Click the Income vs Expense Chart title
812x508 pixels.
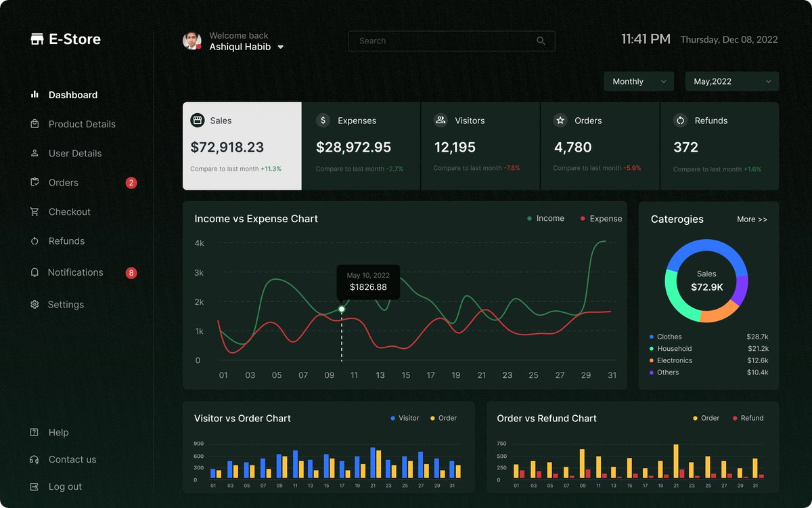pos(256,219)
